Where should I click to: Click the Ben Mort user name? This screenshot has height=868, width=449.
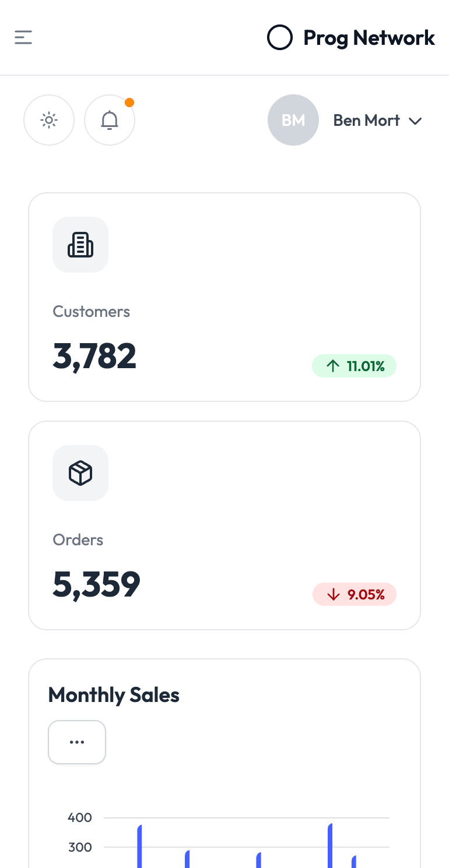(366, 121)
